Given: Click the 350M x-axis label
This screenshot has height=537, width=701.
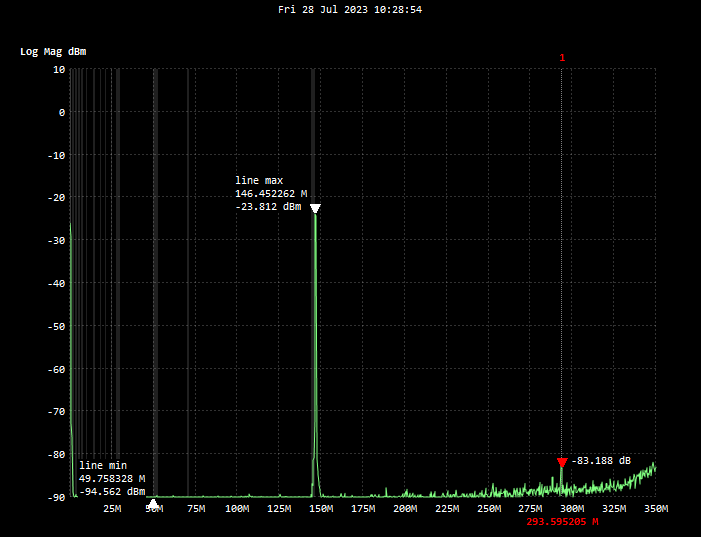Looking at the screenshot, I should 655,509.
